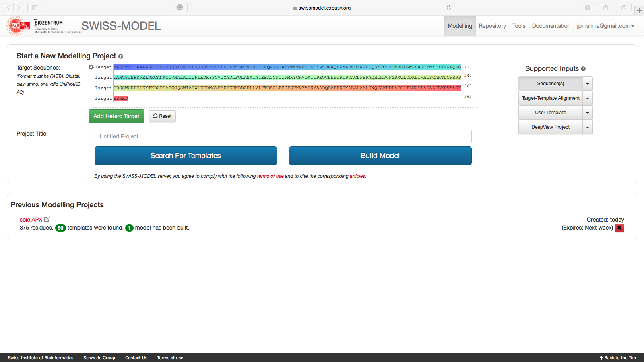Click the extension icon left of address bar
644x362 pixels.
tap(180, 8)
